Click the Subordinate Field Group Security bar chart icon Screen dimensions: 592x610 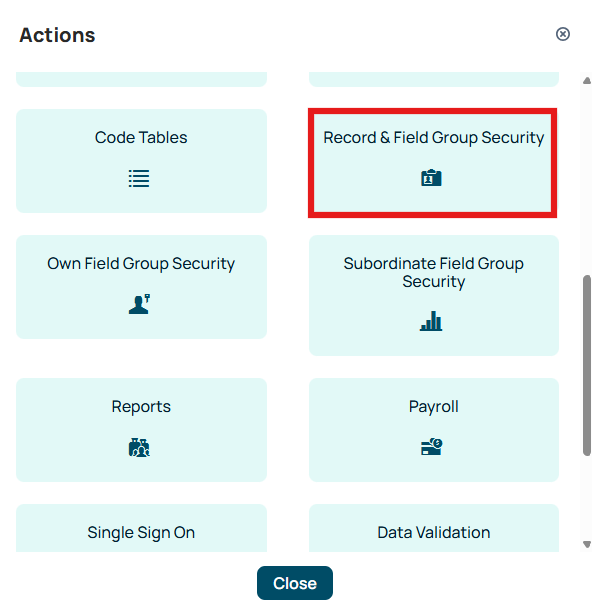tap(431, 321)
